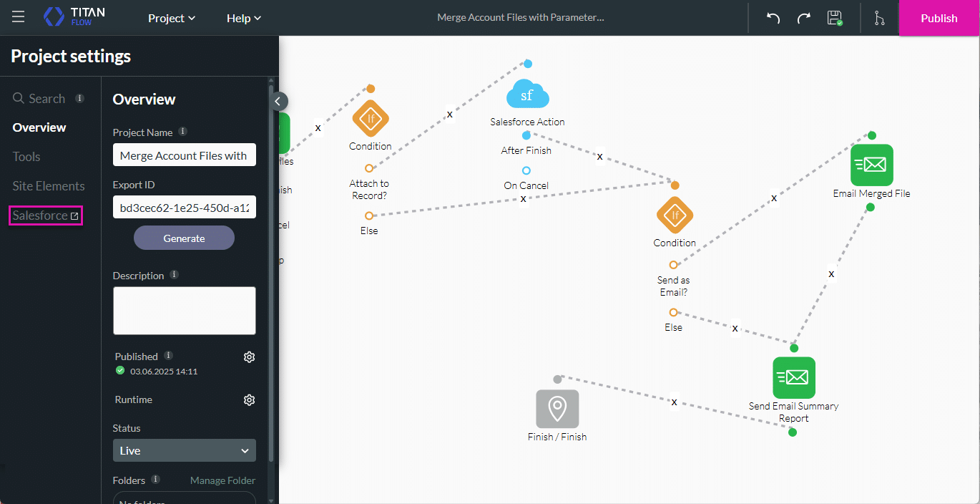Show Description info tooltip icon

(175, 275)
